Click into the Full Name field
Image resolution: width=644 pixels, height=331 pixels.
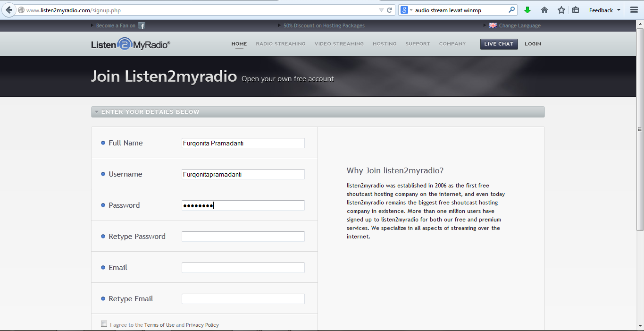(243, 143)
